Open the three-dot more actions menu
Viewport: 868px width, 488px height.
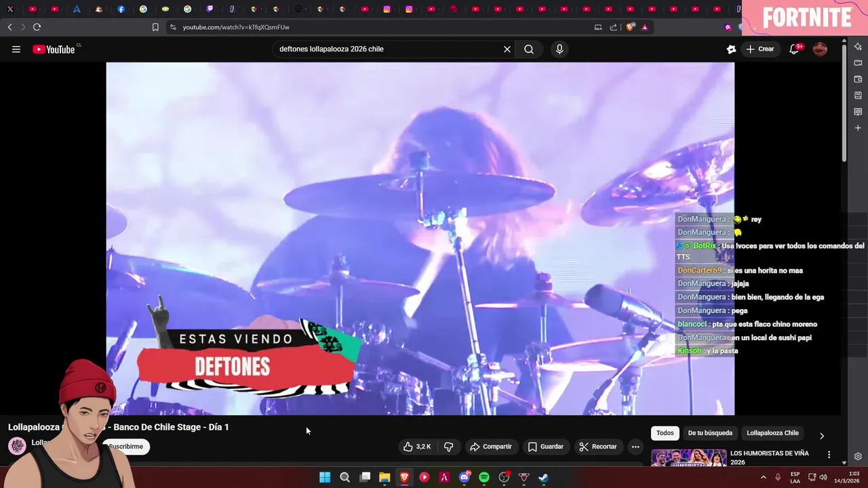(x=635, y=447)
